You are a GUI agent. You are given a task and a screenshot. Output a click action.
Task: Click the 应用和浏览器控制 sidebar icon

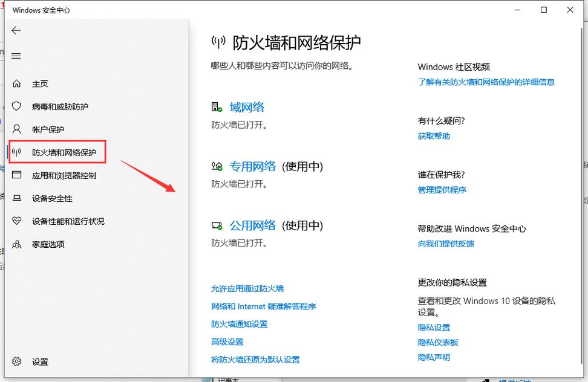pyautogui.click(x=16, y=175)
